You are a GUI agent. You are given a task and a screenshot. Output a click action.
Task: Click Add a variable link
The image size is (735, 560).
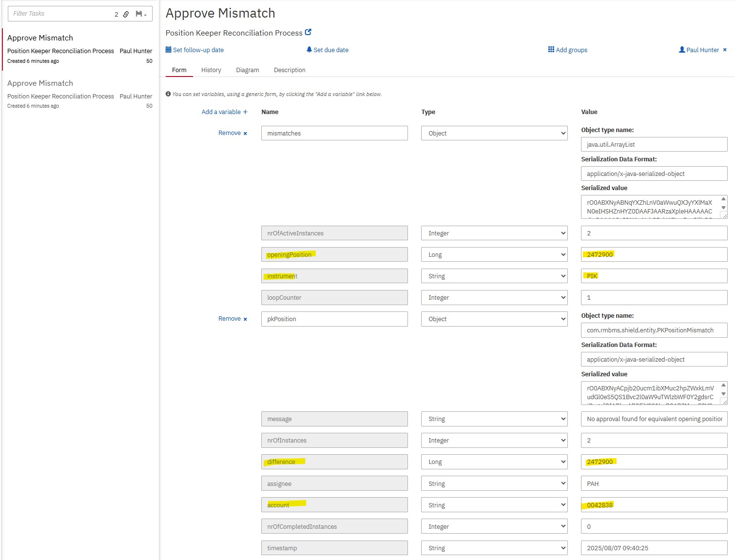[225, 112]
